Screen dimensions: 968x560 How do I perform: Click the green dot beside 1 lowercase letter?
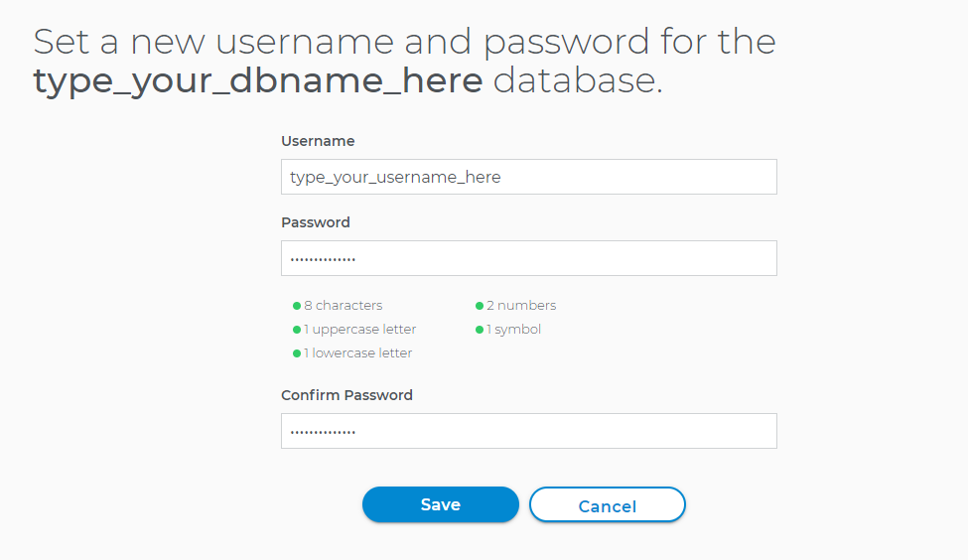pos(296,353)
